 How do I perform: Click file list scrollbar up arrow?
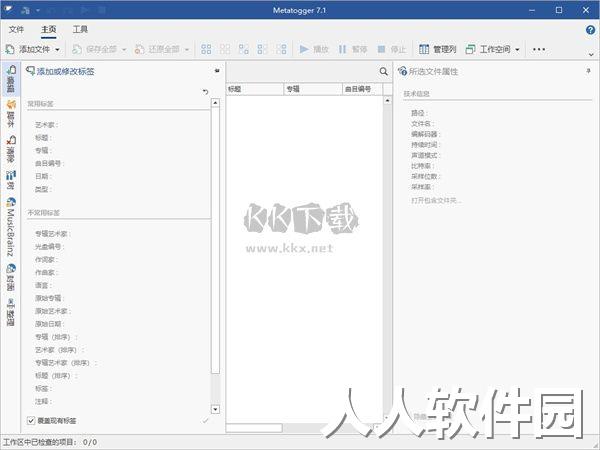(x=388, y=100)
